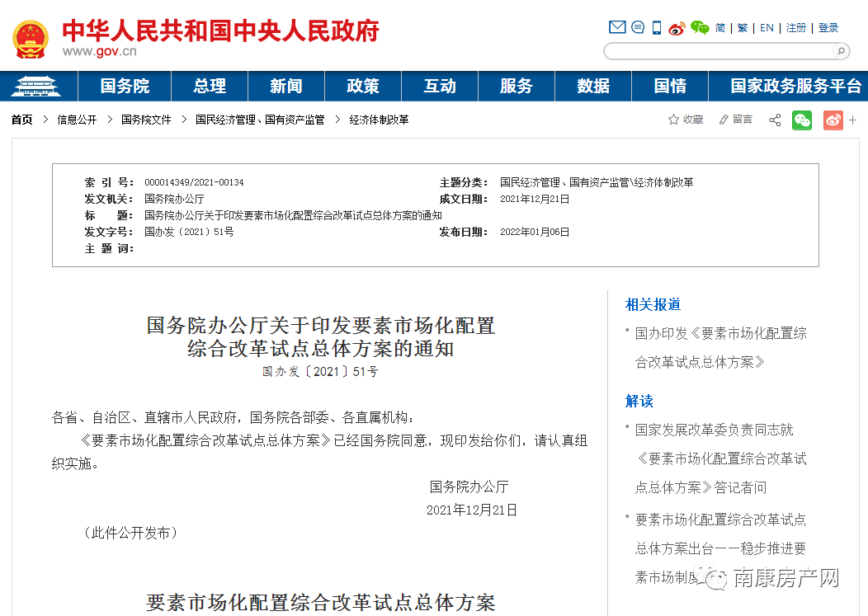Open the 数据 menu in the navigation bar
This screenshot has height=616, width=868.
592,86
